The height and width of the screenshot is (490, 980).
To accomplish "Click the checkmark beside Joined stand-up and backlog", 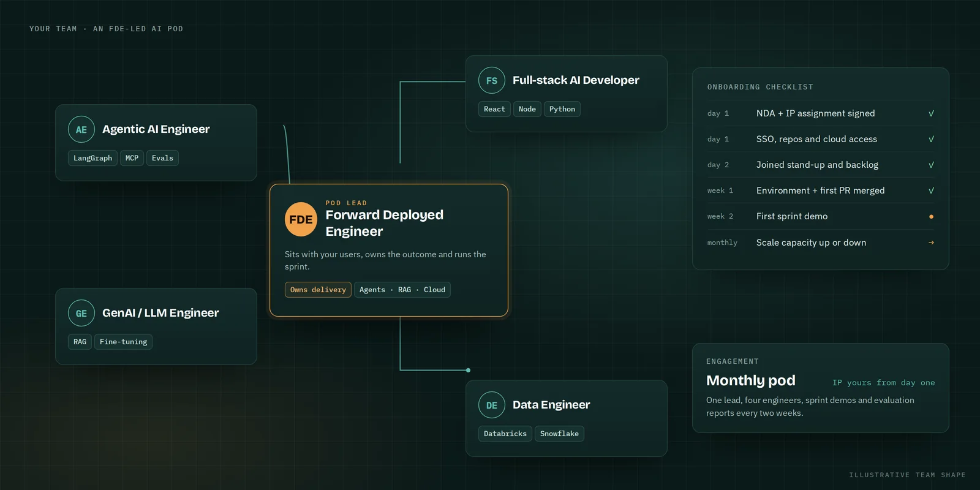I will tap(931, 165).
